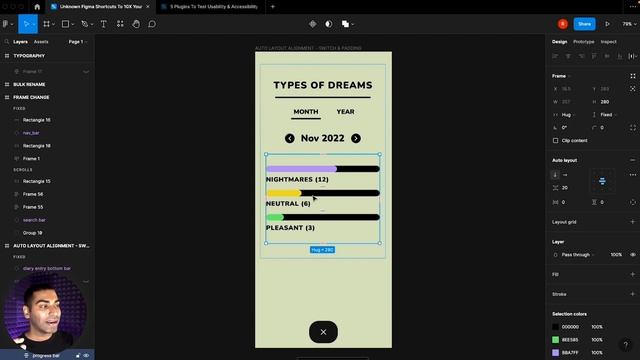Screen dimensions: 640x360
Task: Click the Boolean groups icon
Action: (345, 24)
